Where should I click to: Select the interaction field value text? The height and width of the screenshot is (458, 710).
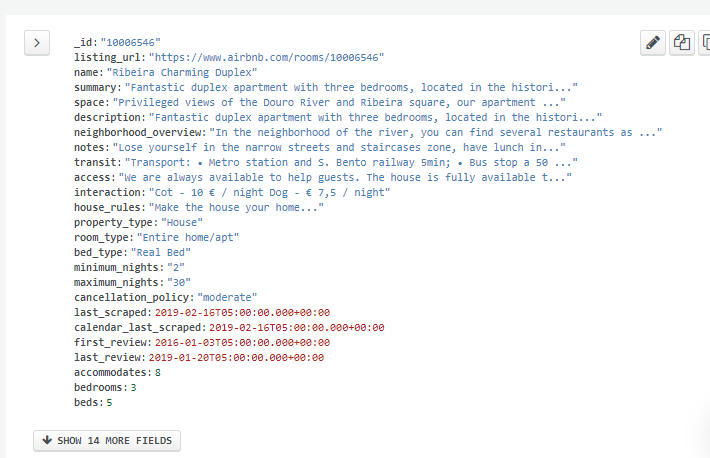[x=269, y=193]
